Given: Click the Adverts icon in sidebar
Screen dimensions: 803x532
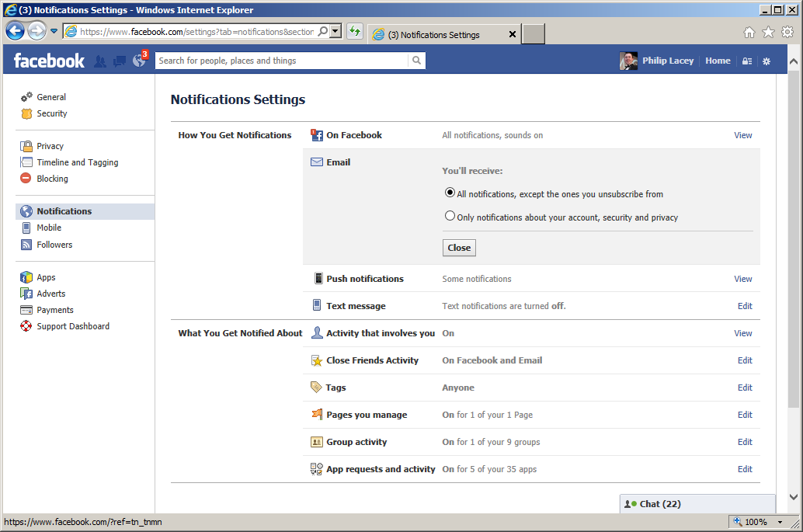Looking at the screenshot, I should [26, 294].
